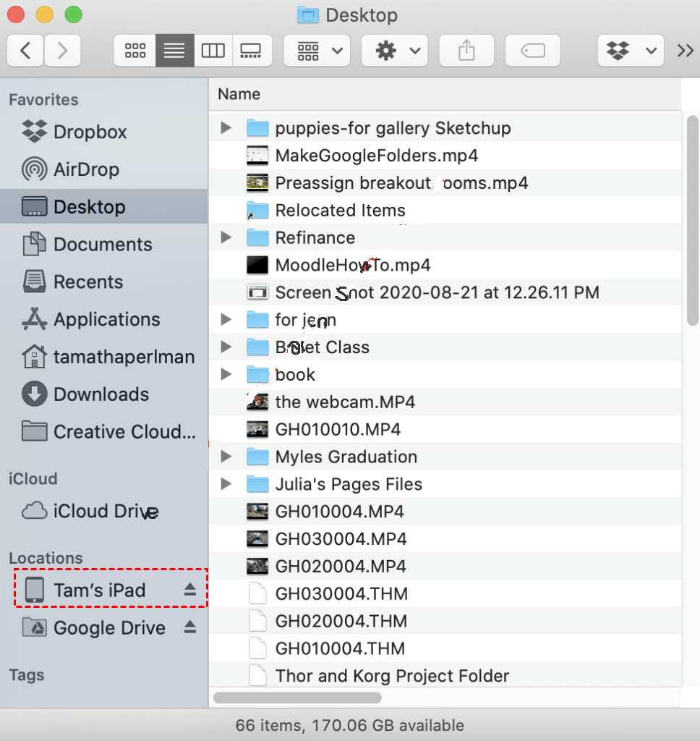Click the Edit Tags toolbar button

point(533,51)
